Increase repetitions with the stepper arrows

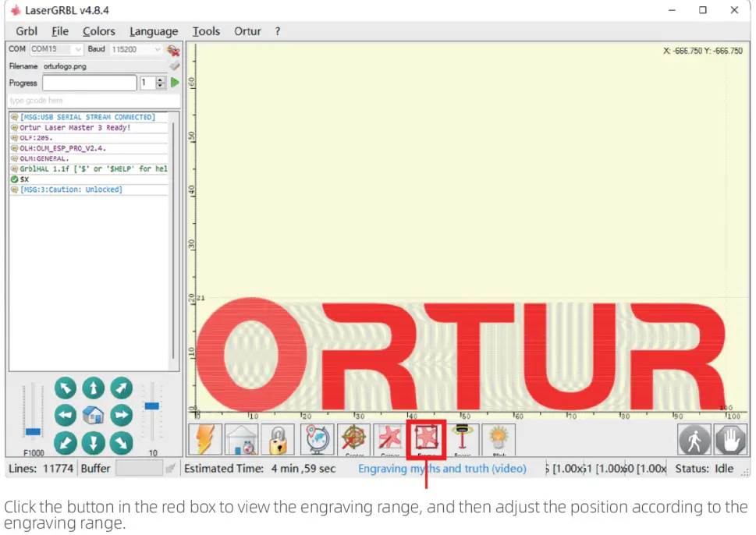click(160, 80)
